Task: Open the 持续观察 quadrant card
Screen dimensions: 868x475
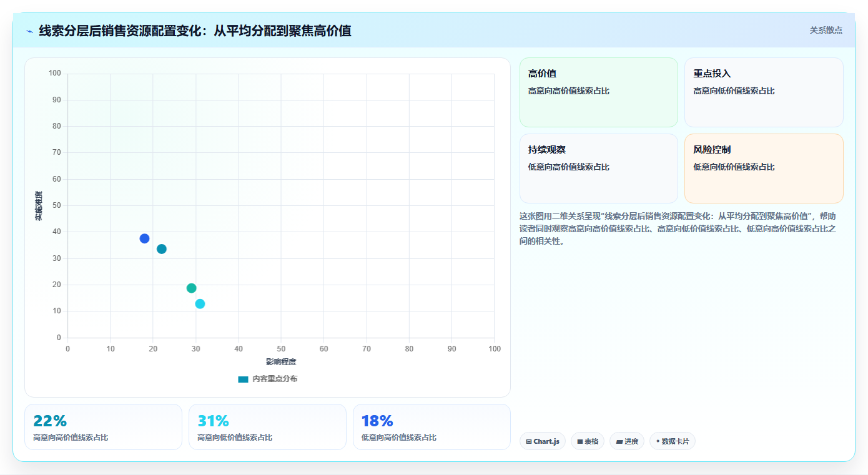Action: 598,169
